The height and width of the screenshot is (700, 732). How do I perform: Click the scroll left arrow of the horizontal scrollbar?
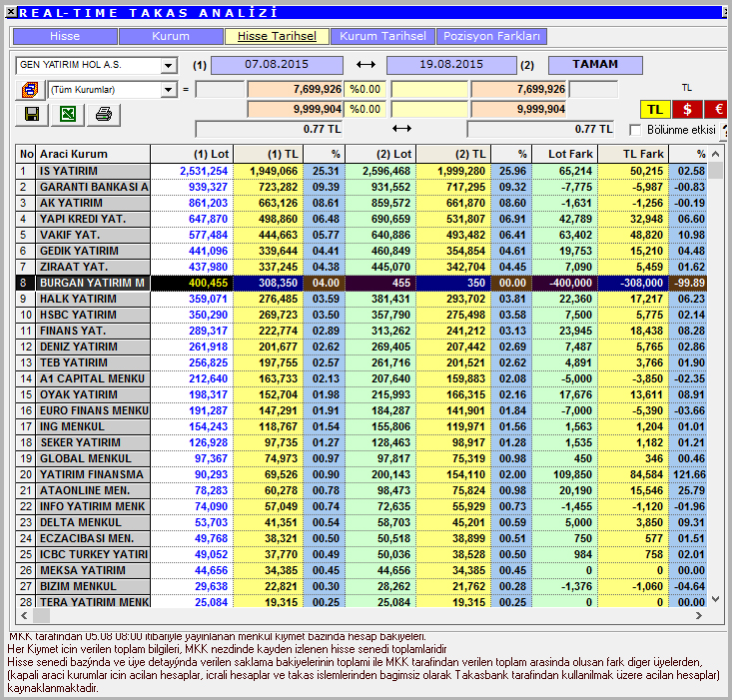pos(24,616)
